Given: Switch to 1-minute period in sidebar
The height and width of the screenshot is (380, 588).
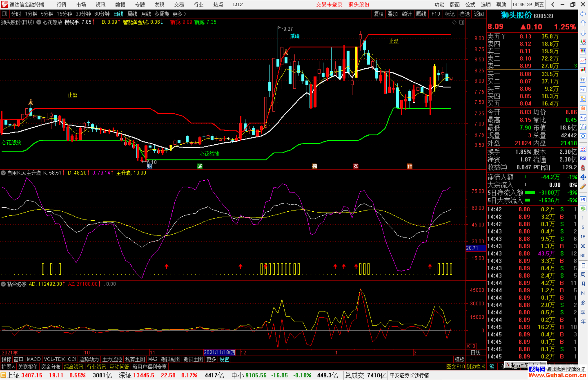Looking at the screenshot, I should (583, 218).
